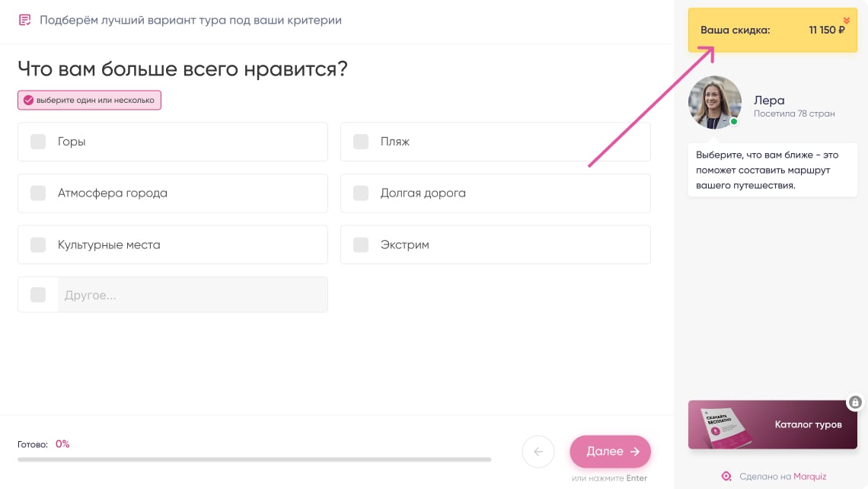Click the green online status dot on Лера's avatar
This screenshot has height=489, width=868.
[733, 121]
